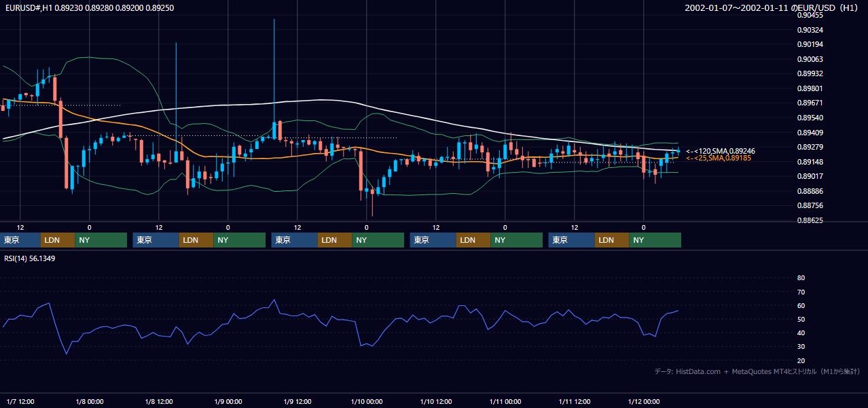Click the 1/10 12:00 time label
Image resolution: width=868 pixels, height=408 pixels.
pos(436,401)
